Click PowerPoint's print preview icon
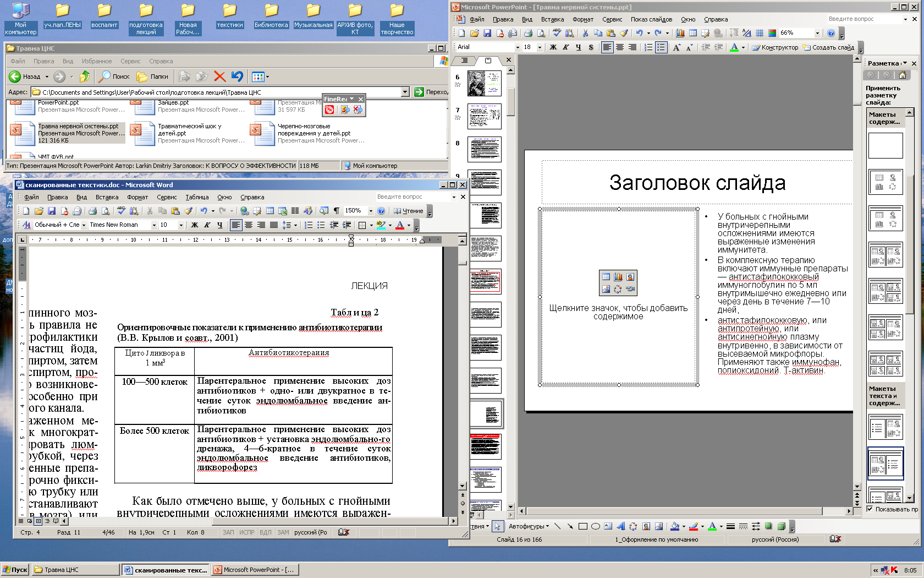Viewport: 924px width, 578px height. pyautogui.click(x=541, y=33)
